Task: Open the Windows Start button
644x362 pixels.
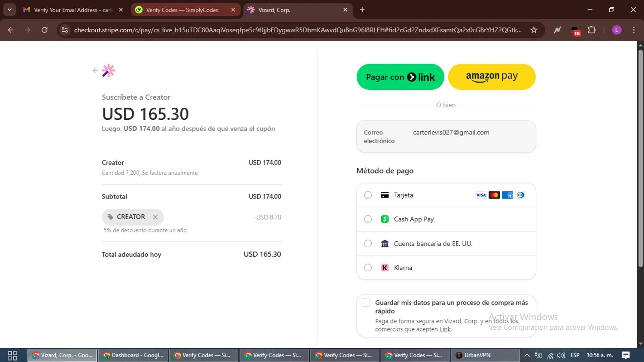Action: click(x=12, y=356)
